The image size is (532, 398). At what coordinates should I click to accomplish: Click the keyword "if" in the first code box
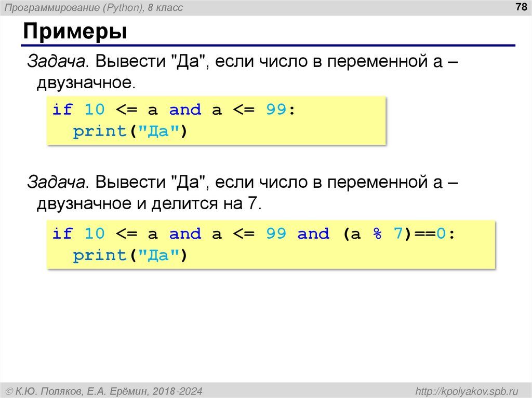tap(63, 109)
